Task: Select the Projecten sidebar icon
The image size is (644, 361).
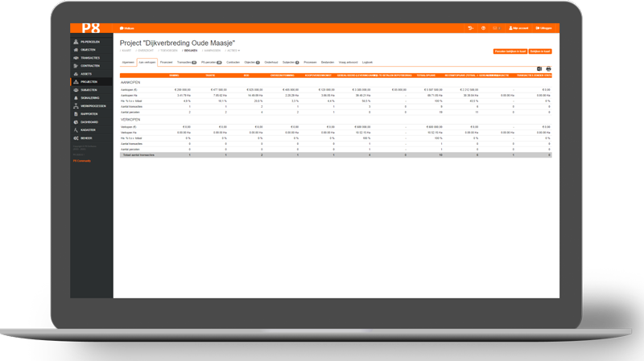Action: (x=76, y=82)
